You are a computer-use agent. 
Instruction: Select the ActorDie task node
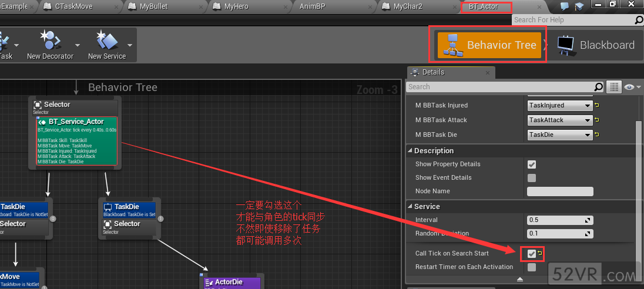pos(232,282)
